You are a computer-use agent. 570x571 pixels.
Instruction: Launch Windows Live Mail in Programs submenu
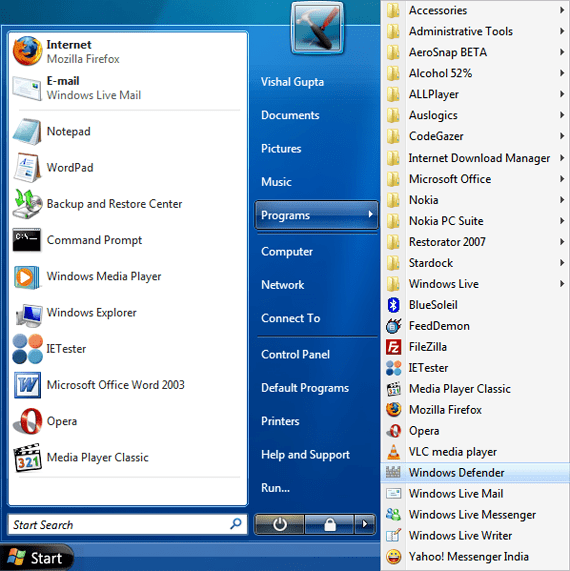click(x=475, y=494)
